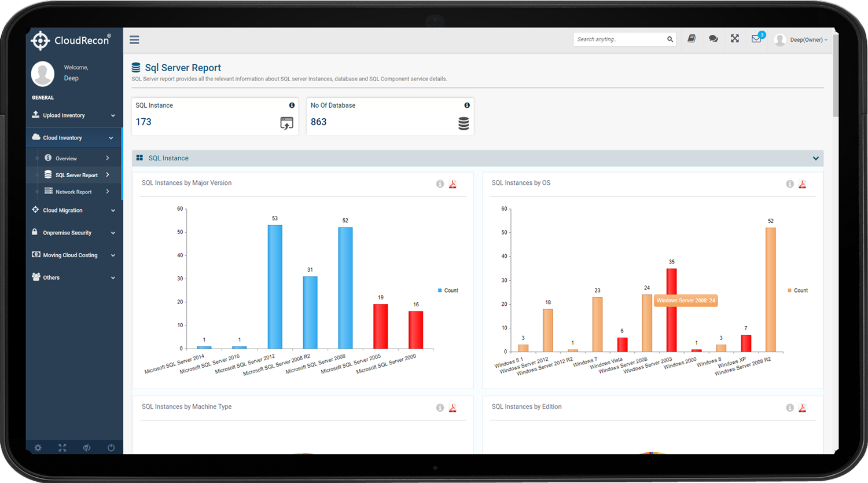Viewport: 868px width, 483px height.
Task: Open Deep(Owner) user dropdown
Action: 802,39
